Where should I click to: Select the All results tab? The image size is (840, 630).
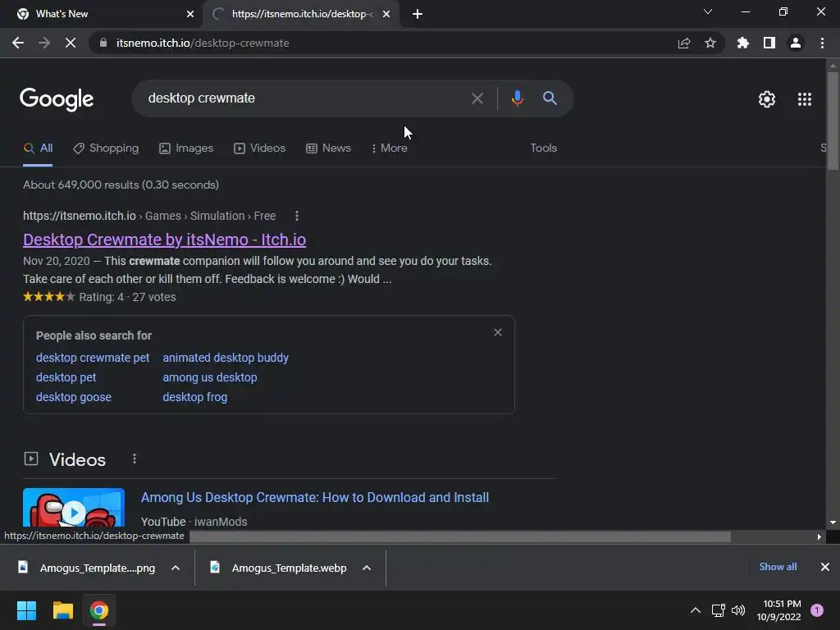point(38,148)
